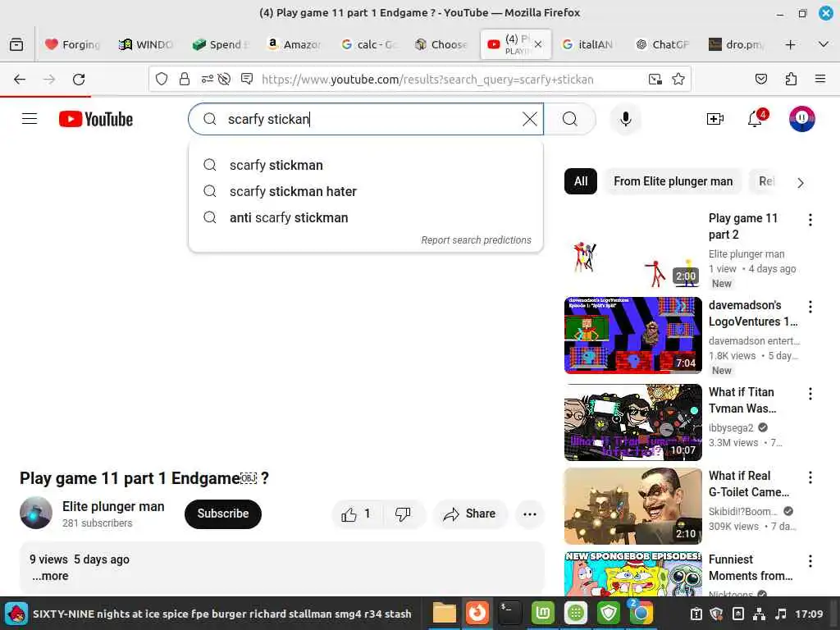
Task: Open the Create video icon
Action: tap(715, 119)
